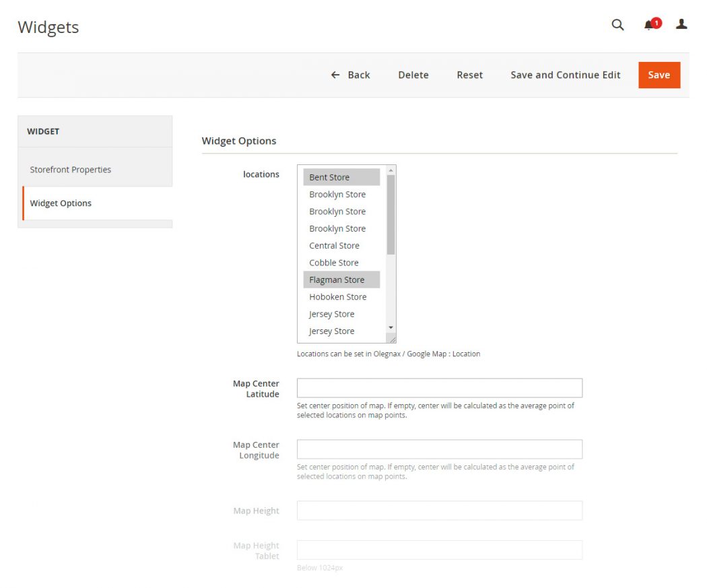The width and height of the screenshot is (707, 588).
Task: Select Hoboken Store in the locations list
Action: point(337,296)
